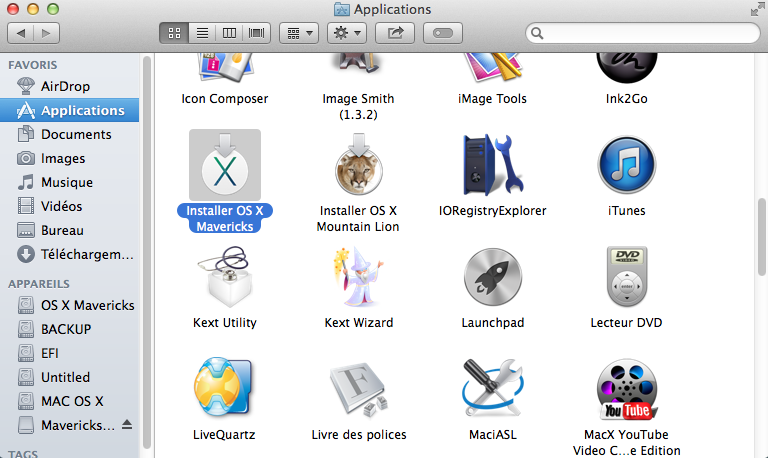768x458 pixels.
Task: Open the item arrangement dropdown
Action: point(299,33)
